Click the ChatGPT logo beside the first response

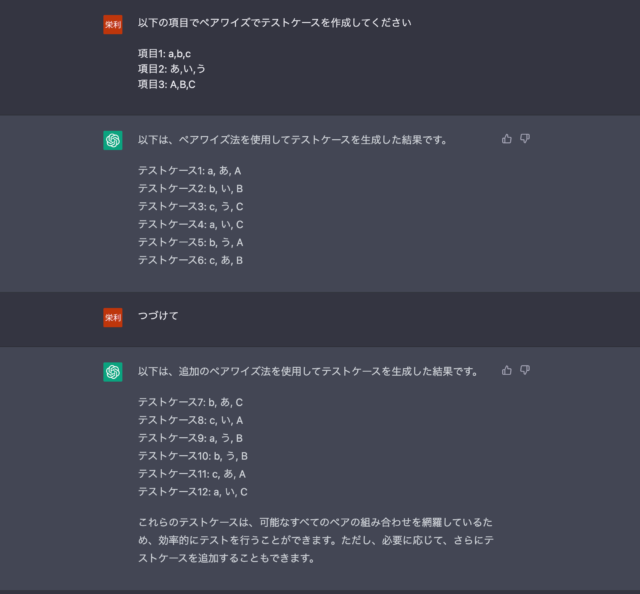(113, 140)
